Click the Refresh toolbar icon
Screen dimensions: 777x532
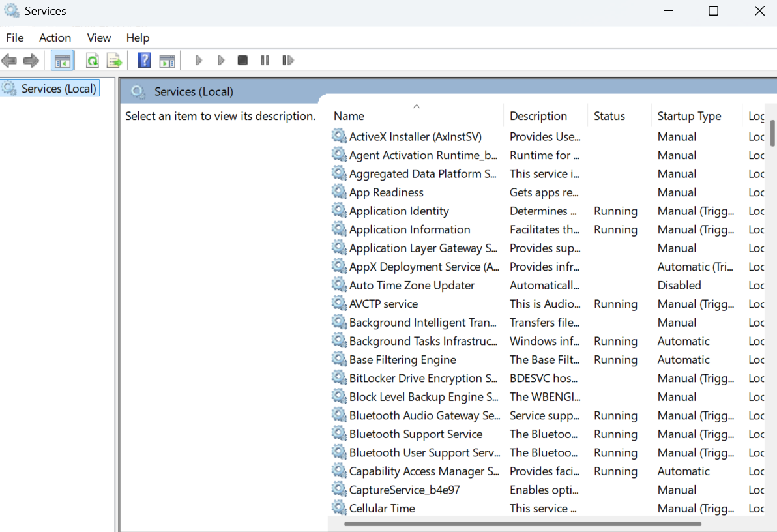point(93,61)
